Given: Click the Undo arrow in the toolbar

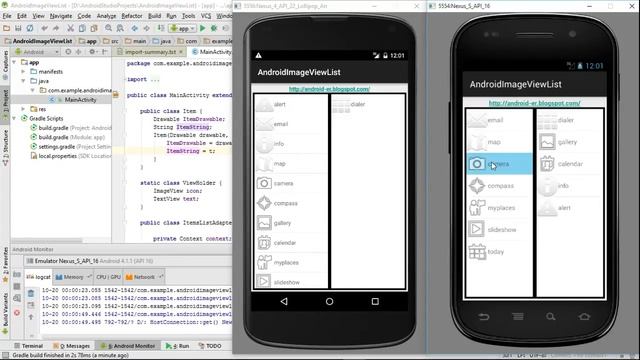Looking at the screenshot, I should pyautogui.click(x=44, y=28).
